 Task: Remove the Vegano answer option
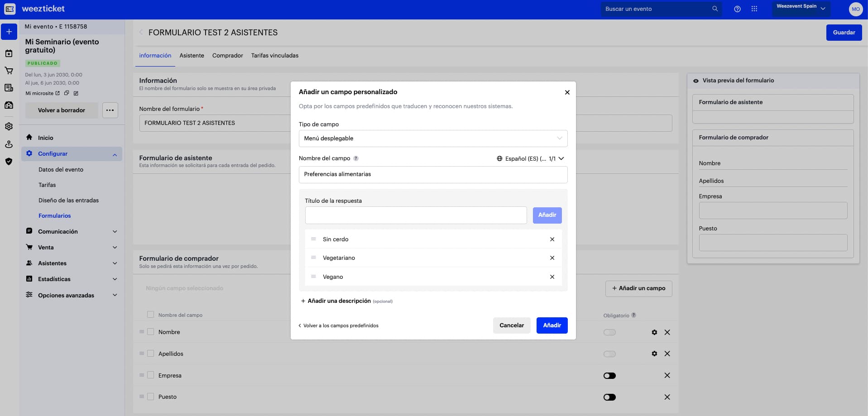(x=552, y=277)
